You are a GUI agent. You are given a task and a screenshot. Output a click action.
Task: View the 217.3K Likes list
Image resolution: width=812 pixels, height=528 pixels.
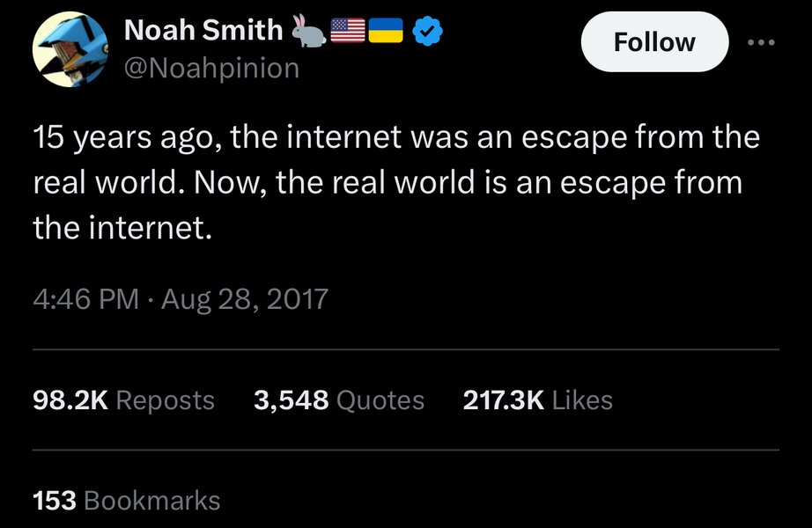point(537,400)
